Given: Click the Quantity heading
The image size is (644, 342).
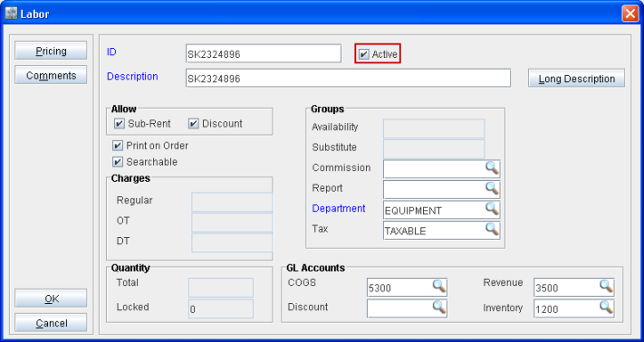Looking at the screenshot, I should coord(130,268).
